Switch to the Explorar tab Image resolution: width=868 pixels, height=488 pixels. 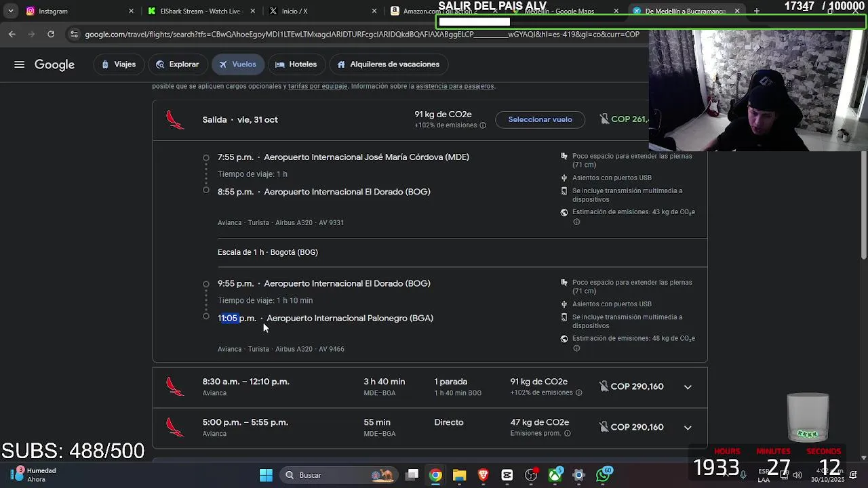178,64
